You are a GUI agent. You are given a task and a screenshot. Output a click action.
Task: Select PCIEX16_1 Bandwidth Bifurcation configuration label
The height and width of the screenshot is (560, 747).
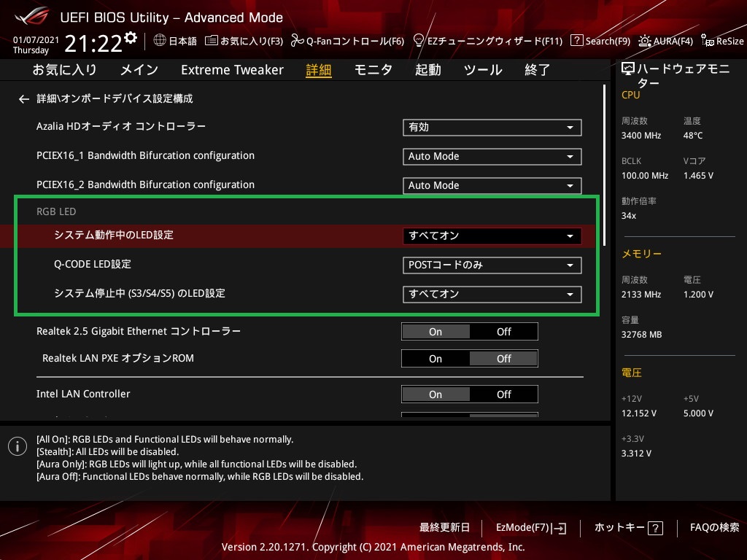tap(145, 156)
